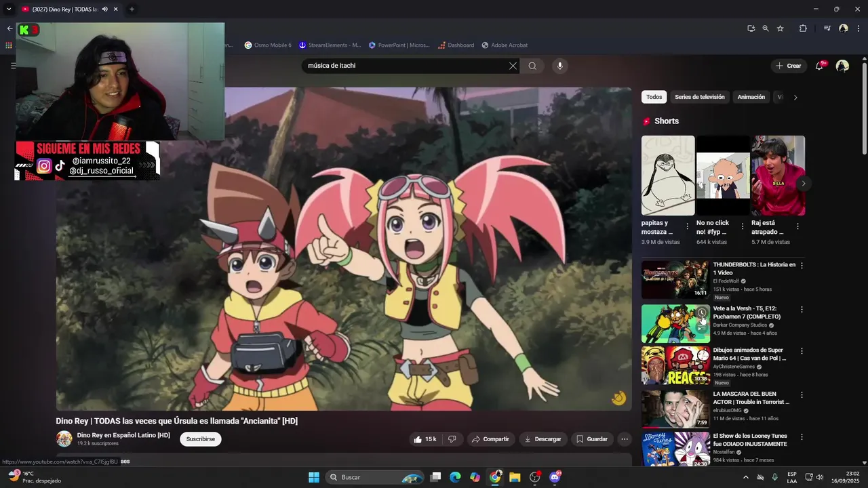The height and width of the screenshot is (488, 868).
Task: Click the Compartir share button
Action: 490,439
